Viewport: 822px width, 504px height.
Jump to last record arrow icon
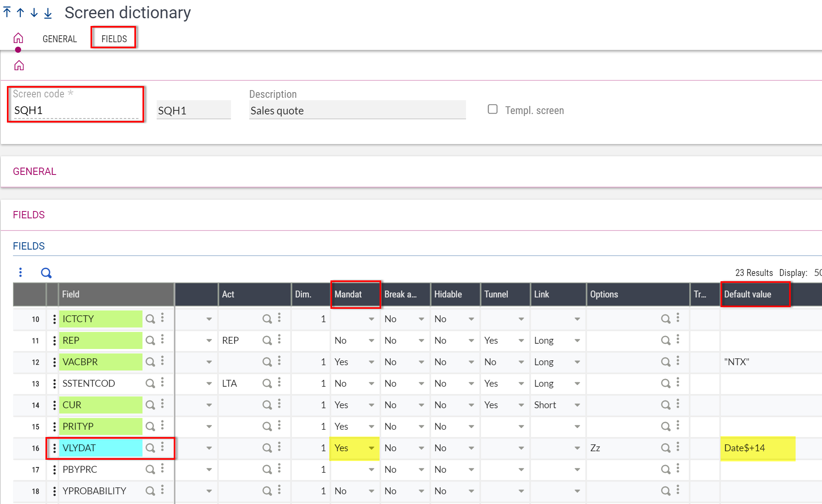click(x=48, y=13)
